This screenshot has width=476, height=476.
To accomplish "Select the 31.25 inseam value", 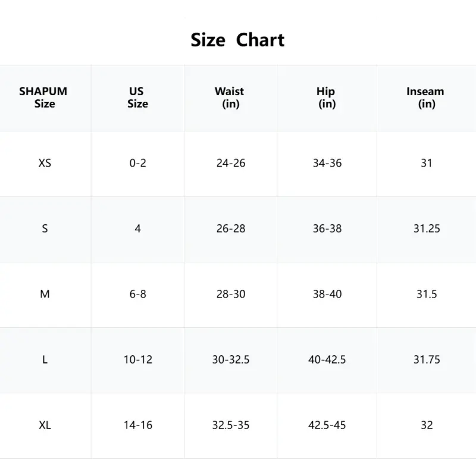I will [x=427, y=228].
